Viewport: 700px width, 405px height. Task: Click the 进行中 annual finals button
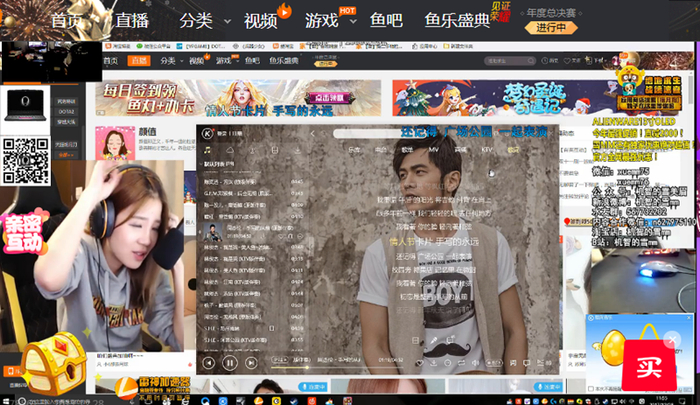tap(551, 28)
